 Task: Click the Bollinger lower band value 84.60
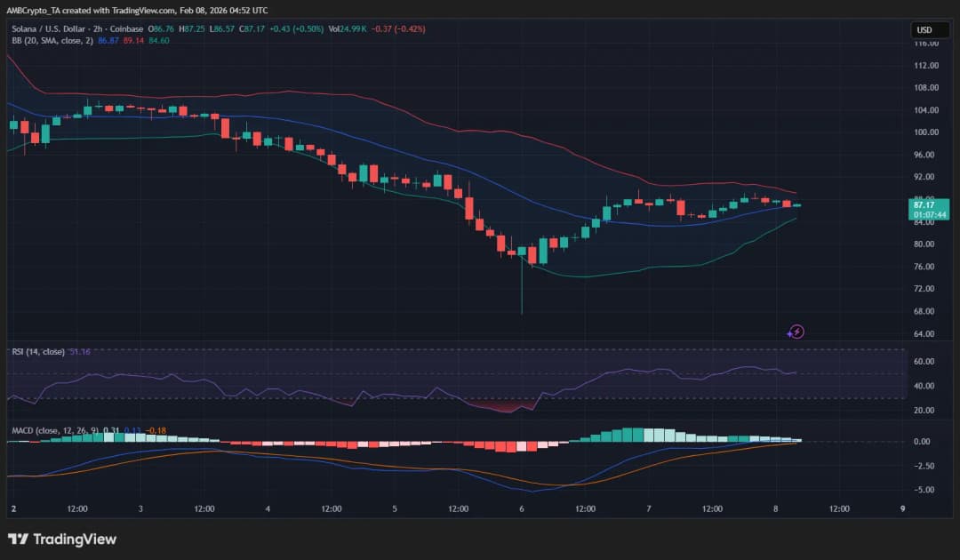point(159,41)
